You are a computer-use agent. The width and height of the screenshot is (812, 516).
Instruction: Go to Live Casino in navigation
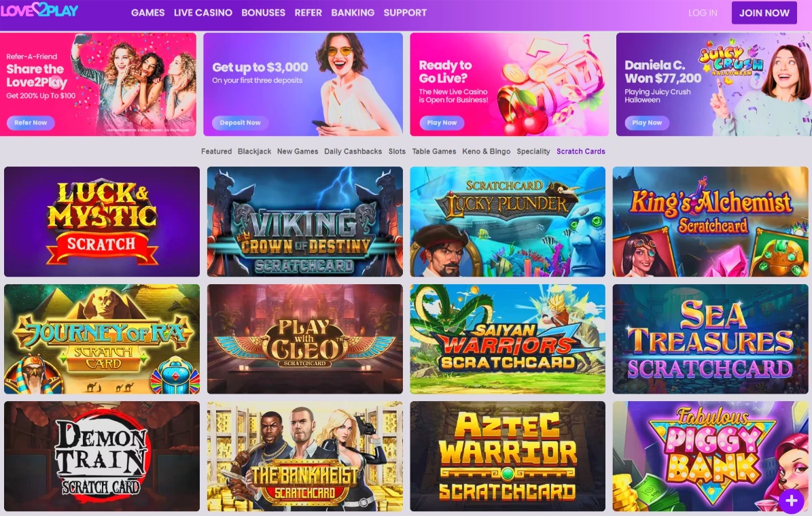tap(203, 12)
